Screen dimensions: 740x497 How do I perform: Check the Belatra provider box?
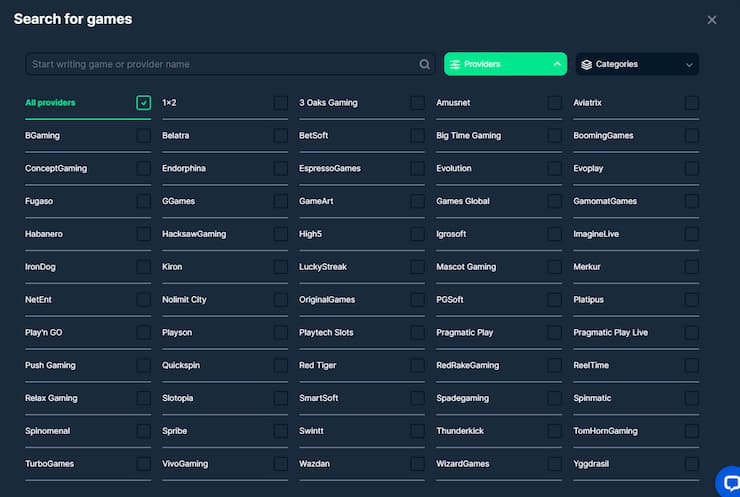coord(281,135)
